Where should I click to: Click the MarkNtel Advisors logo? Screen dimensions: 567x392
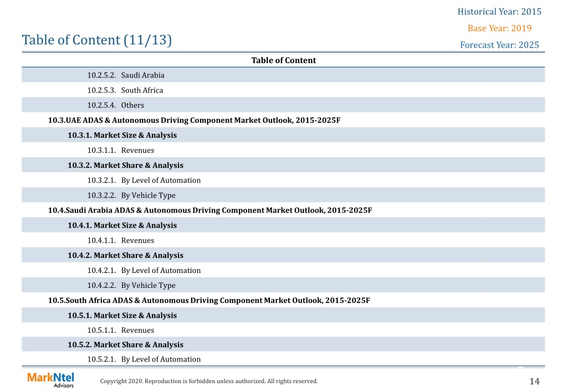coord(50,380)
